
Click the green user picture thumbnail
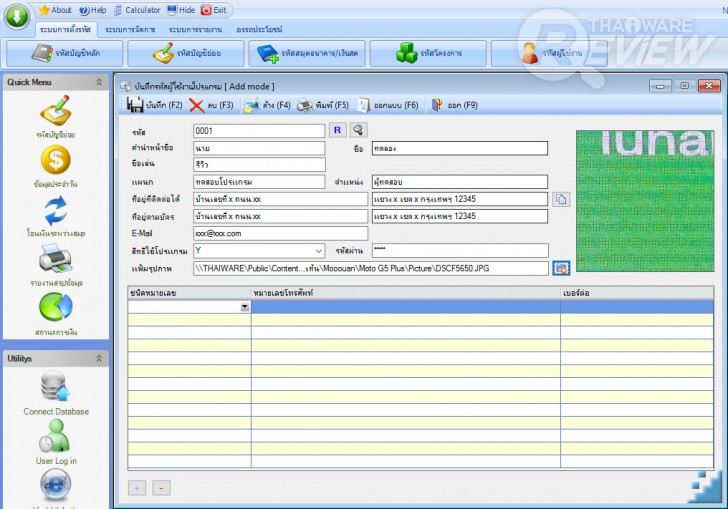645,201
